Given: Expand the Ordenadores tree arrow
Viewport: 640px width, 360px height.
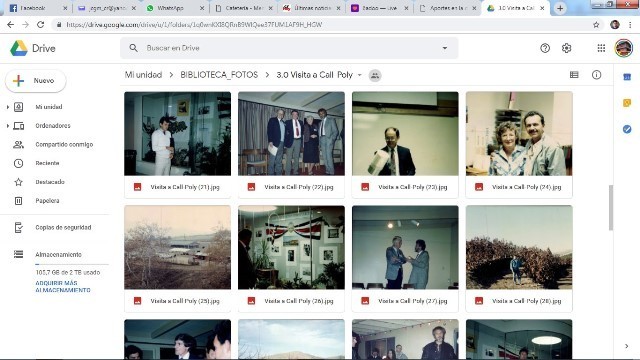Looking at the screenshot, I should (x=7, y=126).
